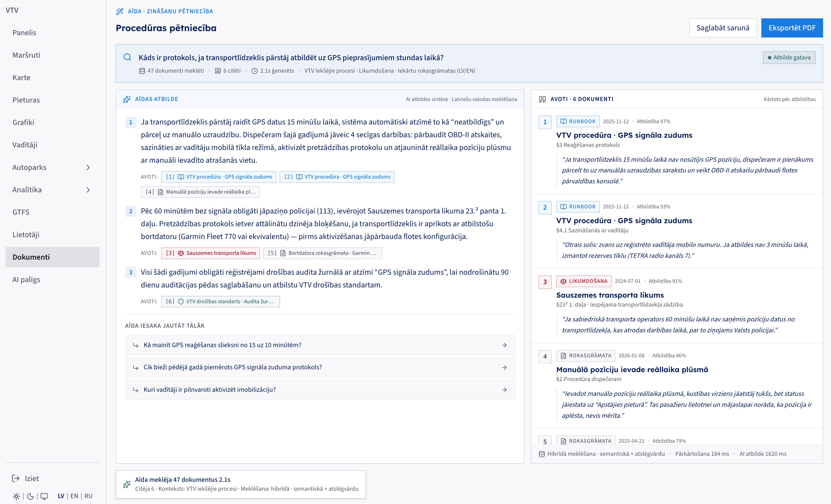
Task: Open citation chip [4] Manuālā pozīciju ievade
Action: (200, 192)
